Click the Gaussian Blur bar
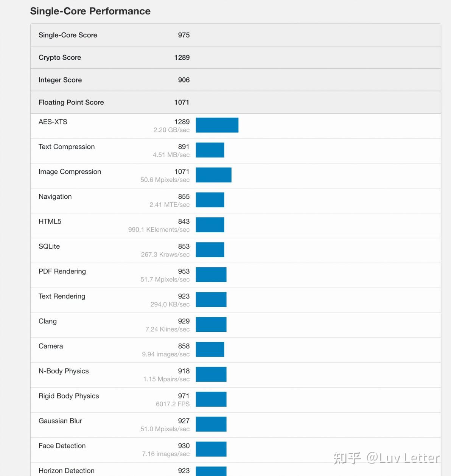Viewport: 451px width, 476px height. [x=211, y=424]
